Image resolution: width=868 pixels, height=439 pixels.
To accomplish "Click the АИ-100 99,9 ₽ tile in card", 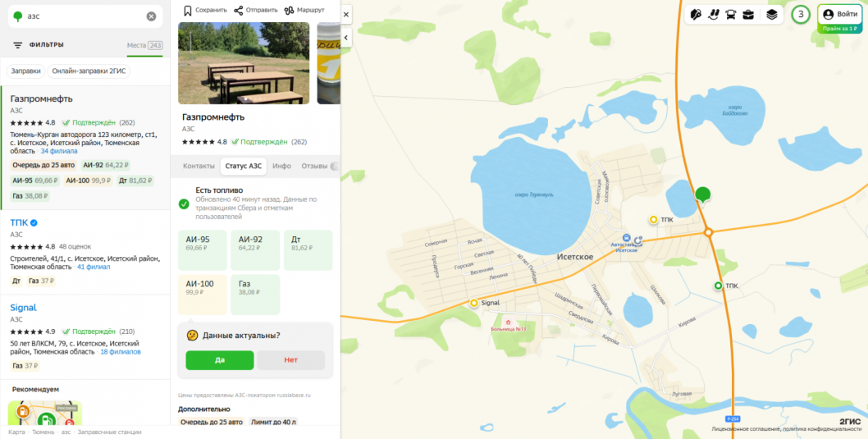I will coord(203,295).
